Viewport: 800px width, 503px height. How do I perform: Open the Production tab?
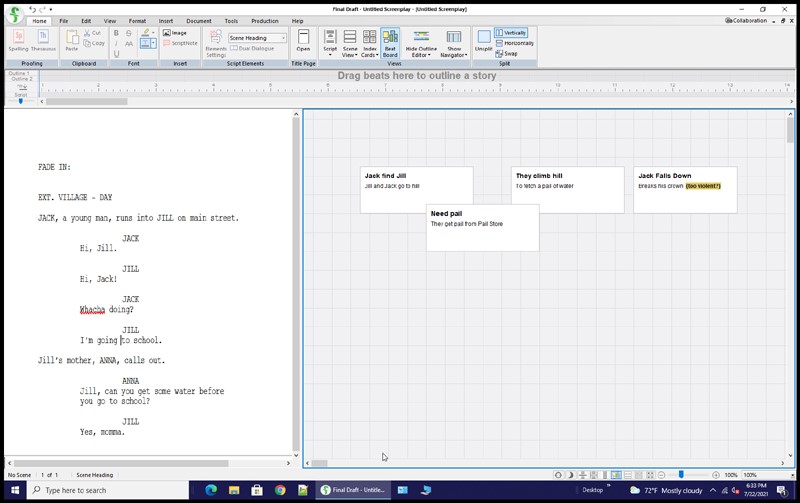coord(265,20)
